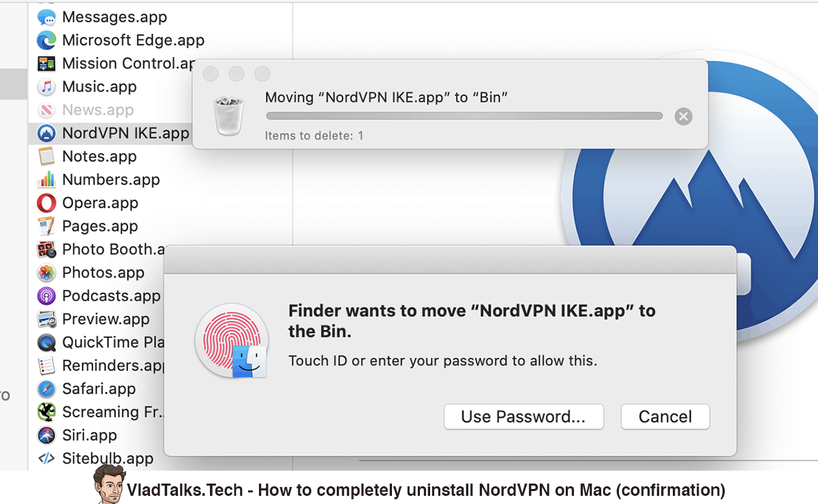Click the Siri app icon
Image resolution: width=818 pixels, height=504 pixels.
pos(46,435)
